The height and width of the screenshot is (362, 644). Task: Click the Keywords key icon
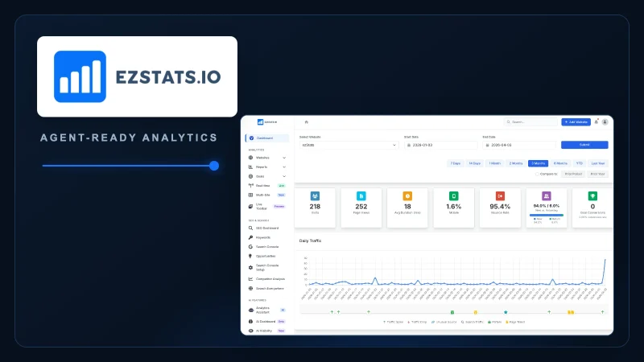(250, 237)
